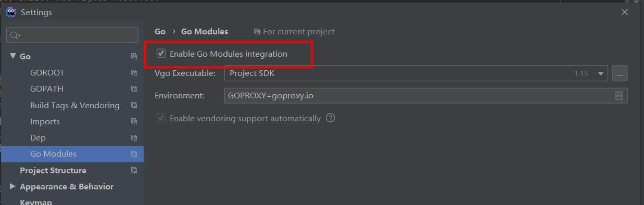Click the Go breadcrumb link
The height and width of the screenshot is (205, 644).
coord(160,32)
